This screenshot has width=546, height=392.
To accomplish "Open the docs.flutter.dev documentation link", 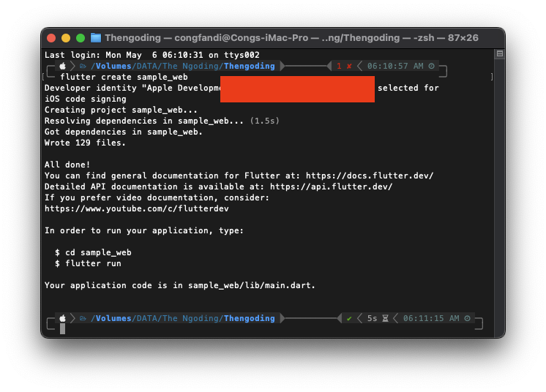I will [370, 176].
